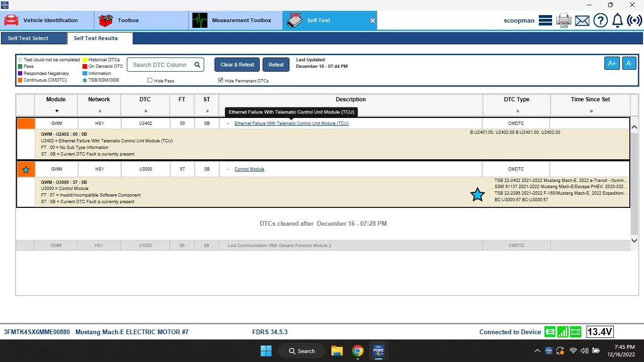Click the large blue TSB star icon
Viewport: 644px width, 362px height.
(x=478, y=194)
